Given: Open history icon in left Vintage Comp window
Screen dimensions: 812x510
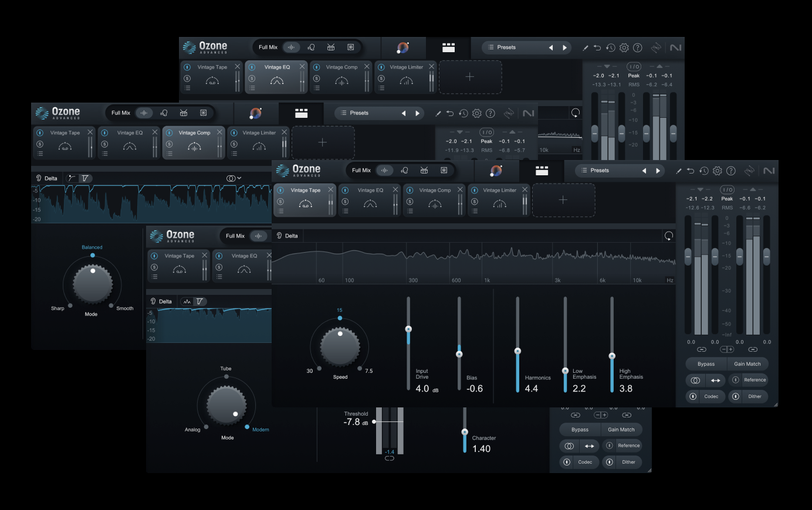Looking at the screenshot, I should click(x=463, y=114).
